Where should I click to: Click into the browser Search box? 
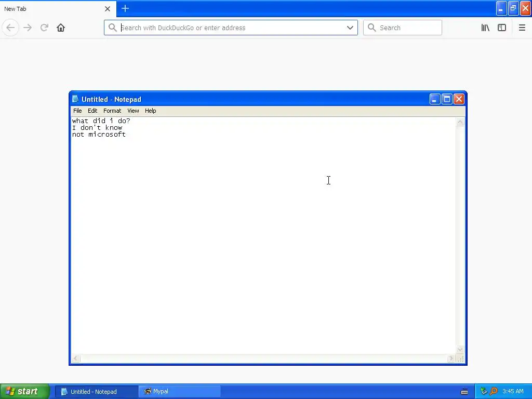tap(403, 28)
